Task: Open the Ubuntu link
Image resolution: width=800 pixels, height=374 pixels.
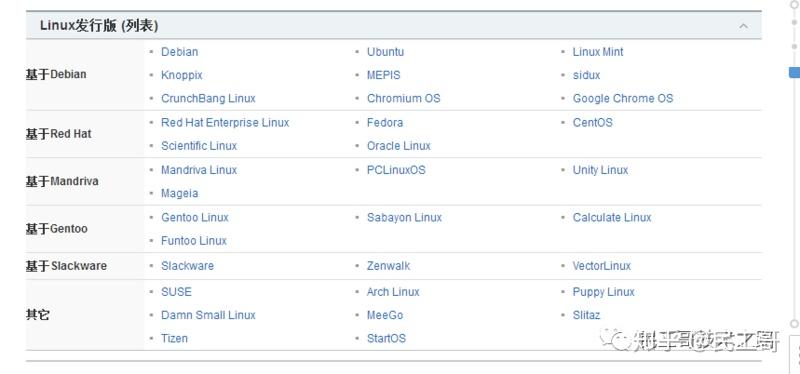Action: coord(385,52)
